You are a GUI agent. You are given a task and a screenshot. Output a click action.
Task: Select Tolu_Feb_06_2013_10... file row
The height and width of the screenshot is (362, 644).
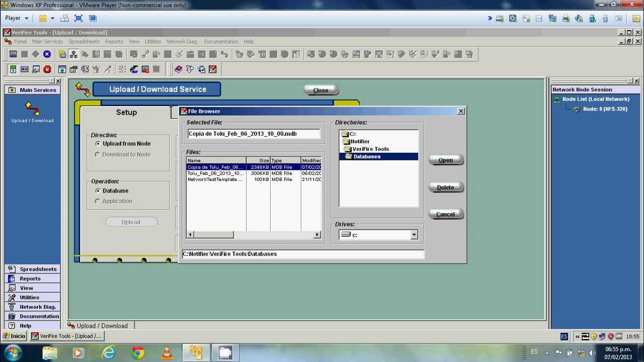pyautogui.click(x=254, y=173)
